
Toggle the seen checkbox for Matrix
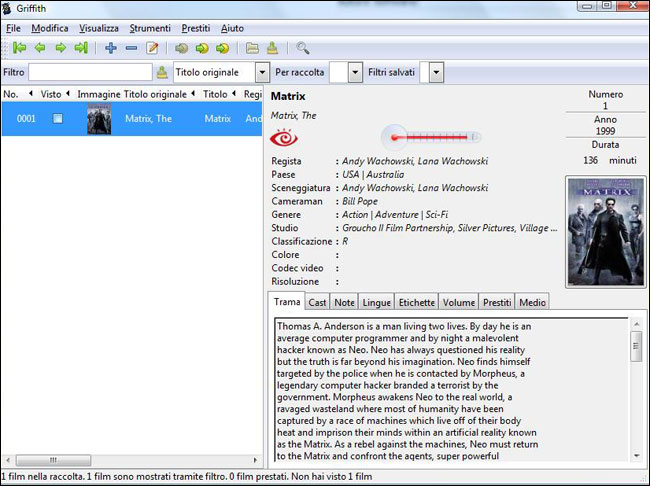pos(58,118)
